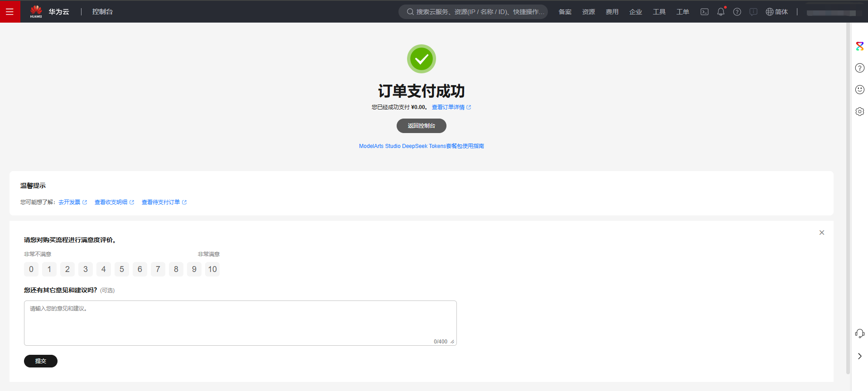This screenshot has height=391, width=868.
Task: Open sidebar smiley feedback icon
Action: point(860,90)
